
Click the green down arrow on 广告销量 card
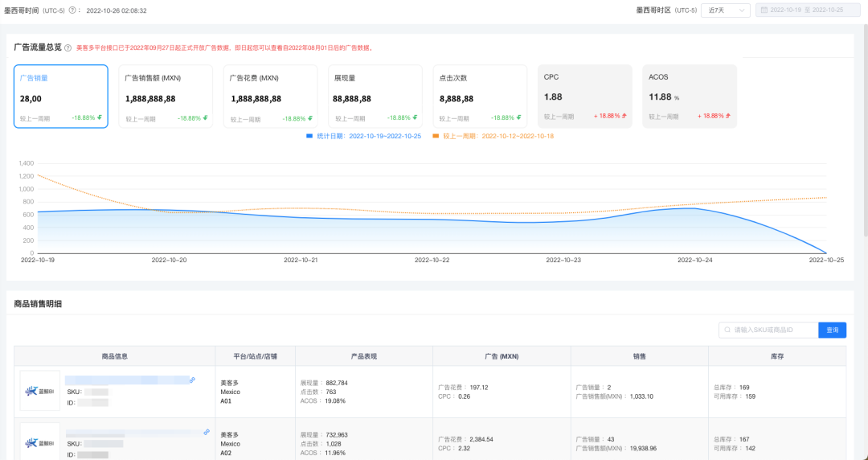pos(100,117)
